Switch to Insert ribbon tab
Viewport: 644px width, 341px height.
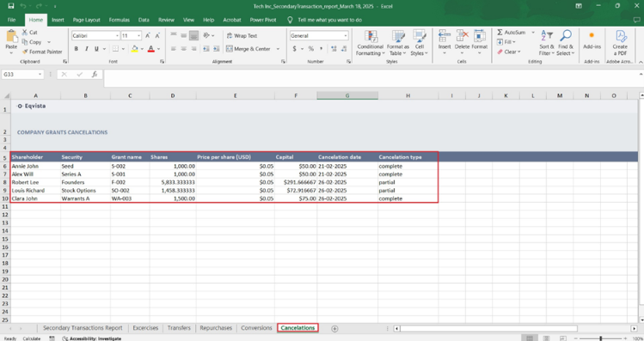coord(58,20)
